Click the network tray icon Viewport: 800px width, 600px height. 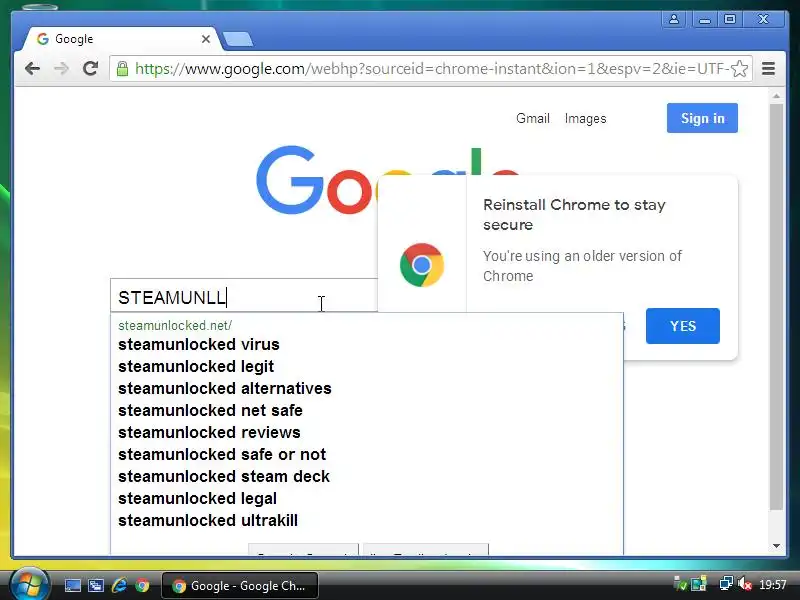[726, 583]
